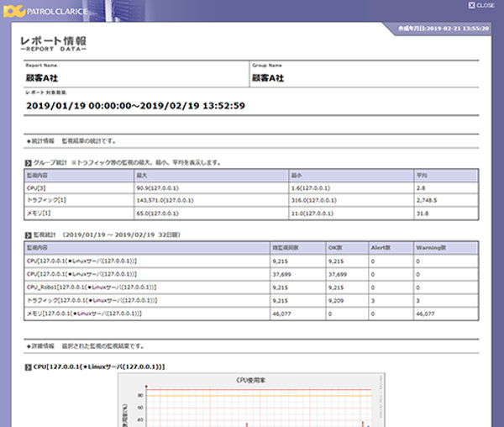Click the report period date range text

pyautogui.click(x=135, y=106)
